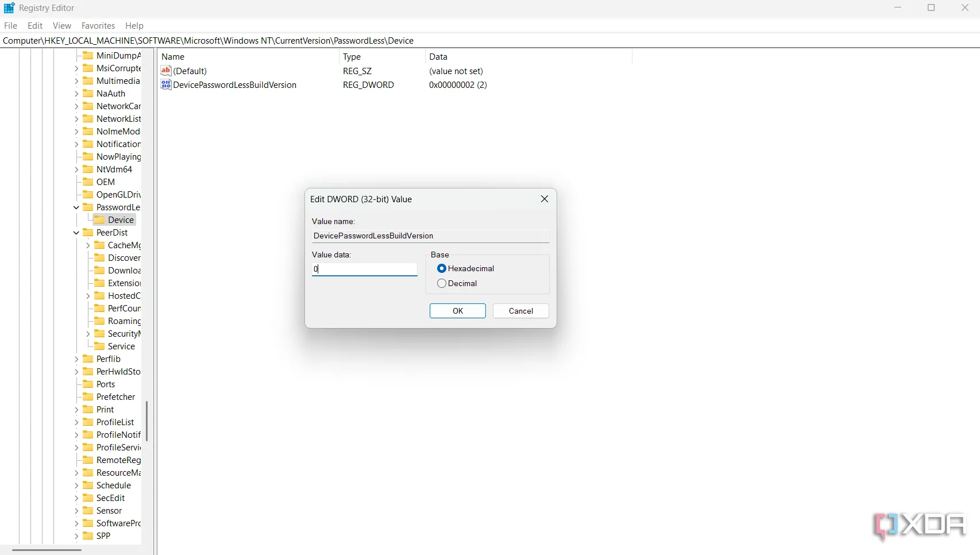Click the ProfileList folder icon
The height and width of the screenshot is (555, 980).
pos(88,422)
